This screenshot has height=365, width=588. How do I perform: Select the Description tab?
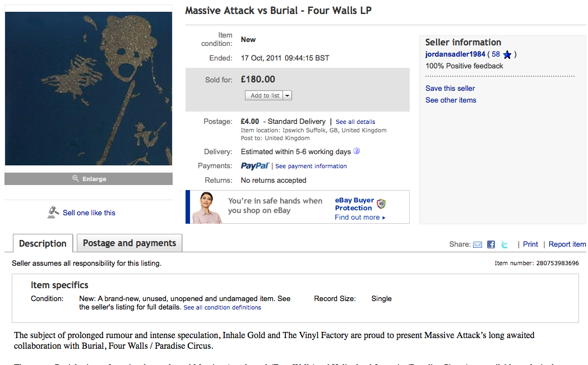point(43,243)
